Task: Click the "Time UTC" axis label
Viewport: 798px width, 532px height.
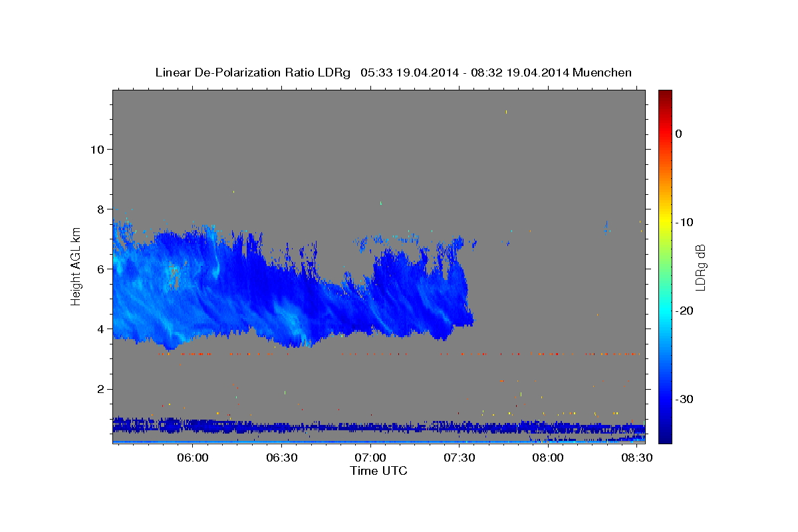Action: 378,471
